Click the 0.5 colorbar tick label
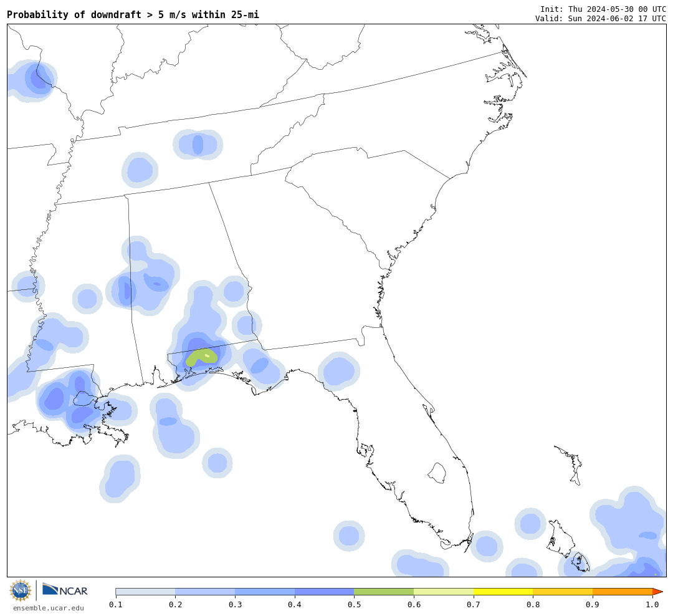Screen dimensions: 673x616 click(354, 605)
